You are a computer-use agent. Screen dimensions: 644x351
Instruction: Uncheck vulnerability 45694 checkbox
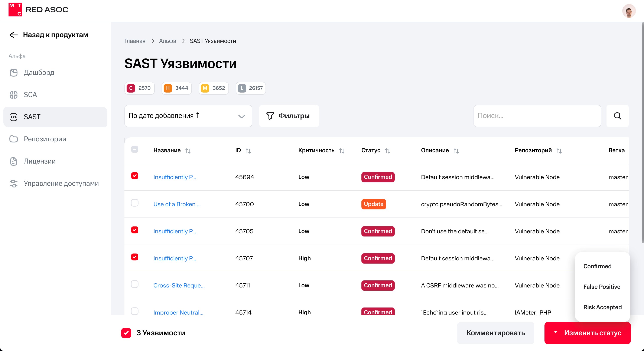134,176
